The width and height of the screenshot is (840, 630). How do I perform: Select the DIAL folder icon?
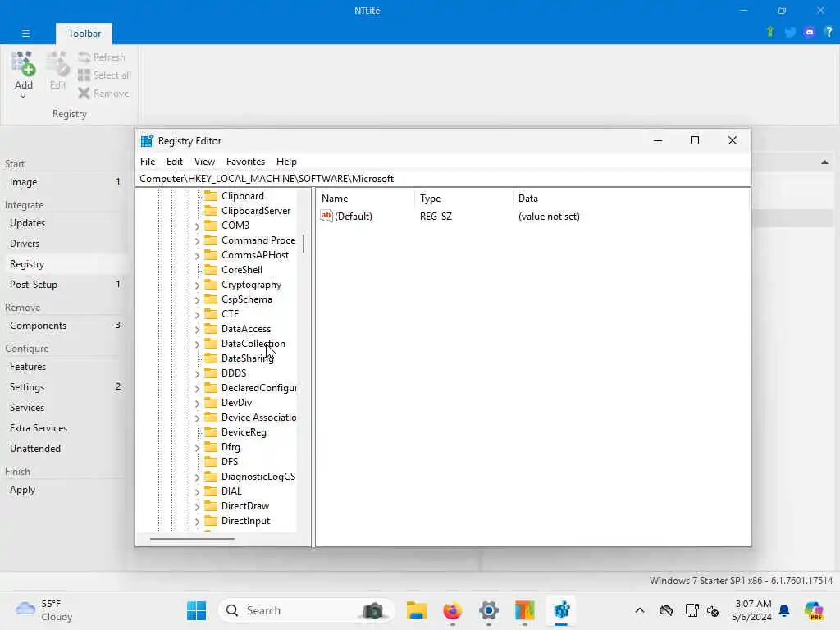point(211,491)
